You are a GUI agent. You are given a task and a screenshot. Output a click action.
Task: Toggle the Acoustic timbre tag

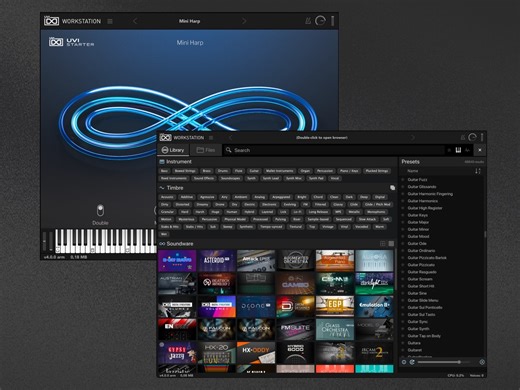(167, 197)
